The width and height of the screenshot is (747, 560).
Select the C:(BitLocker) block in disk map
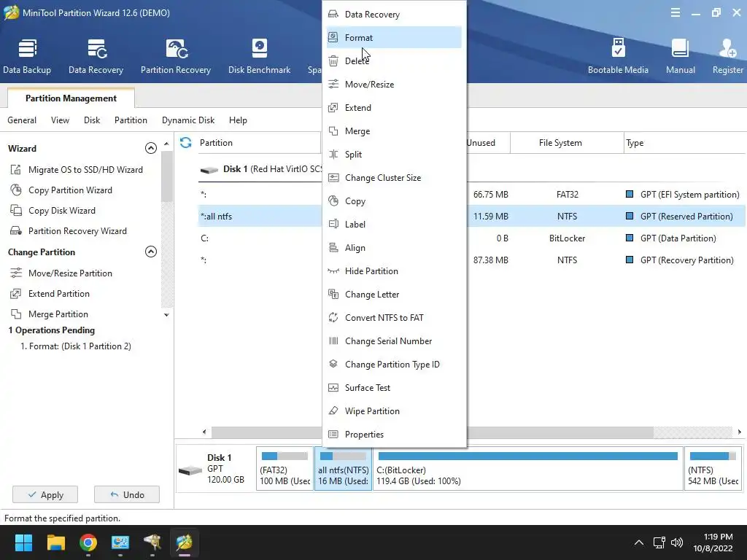[x=528, y=469]
